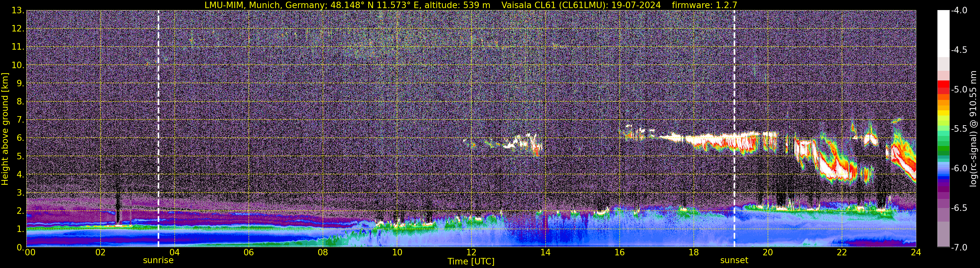Click the 'log(rc-signal) @ 910.55 nm' colorbar label

(x=974, y=129)
